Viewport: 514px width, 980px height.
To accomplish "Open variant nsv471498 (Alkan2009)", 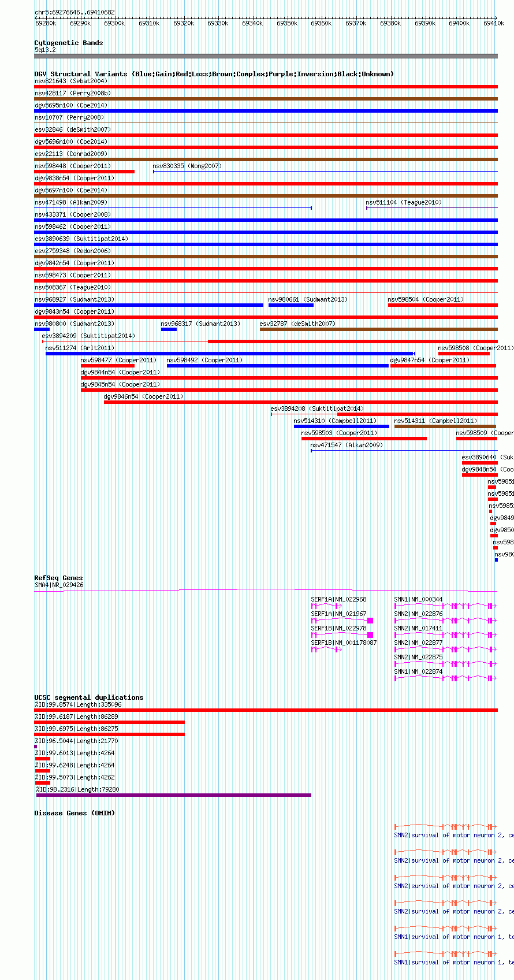I will [x=71, y=202].
